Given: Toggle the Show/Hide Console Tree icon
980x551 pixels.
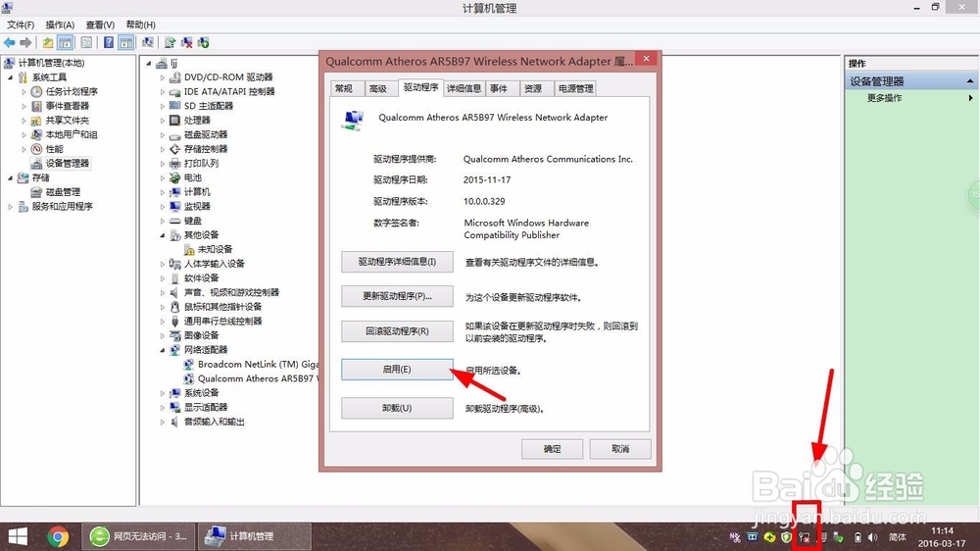Looking at the screenshot, I should click(65, 42).
